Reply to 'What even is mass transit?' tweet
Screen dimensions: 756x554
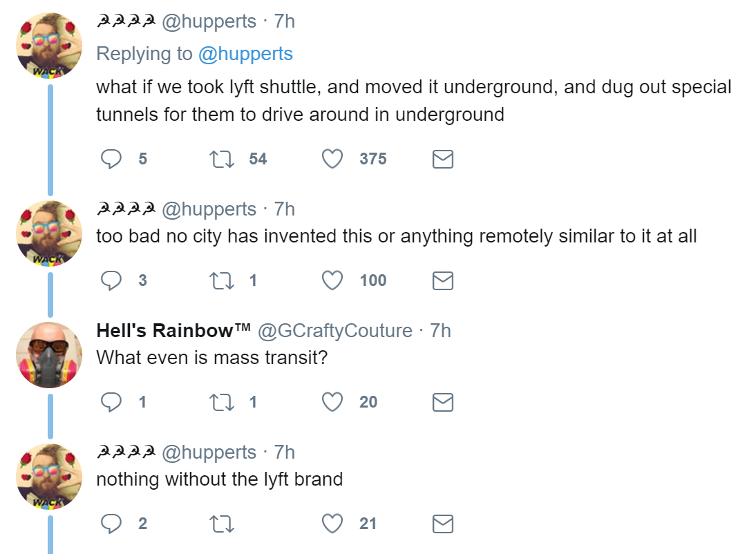click(x=111, y=402)
